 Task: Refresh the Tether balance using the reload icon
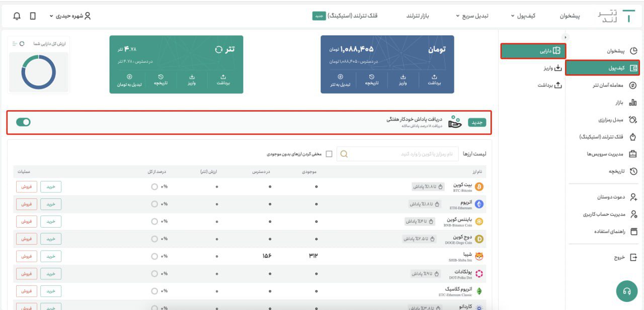218,50
